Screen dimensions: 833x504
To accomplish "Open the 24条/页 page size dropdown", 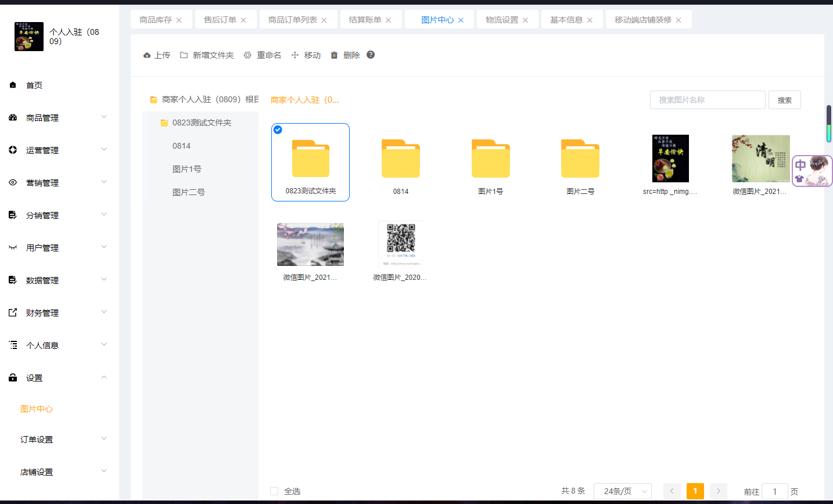I will pyautogui.click(x=622, y=491).
